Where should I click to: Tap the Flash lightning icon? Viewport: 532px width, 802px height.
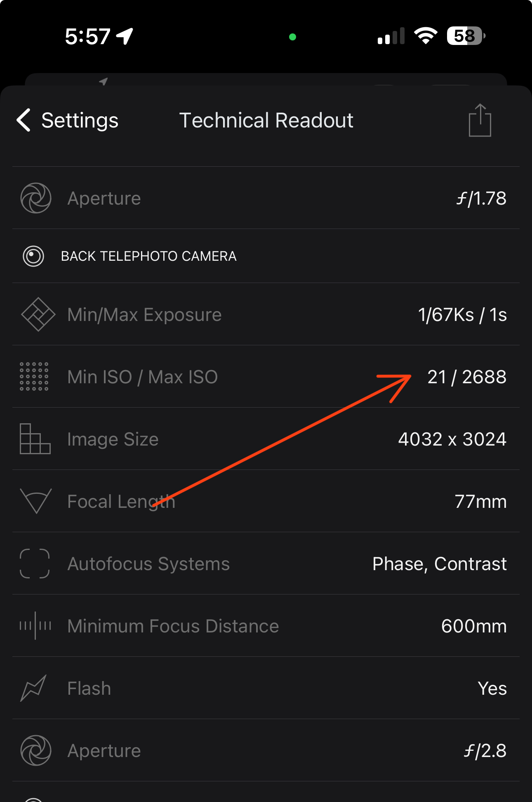click(x=33, y=688)
